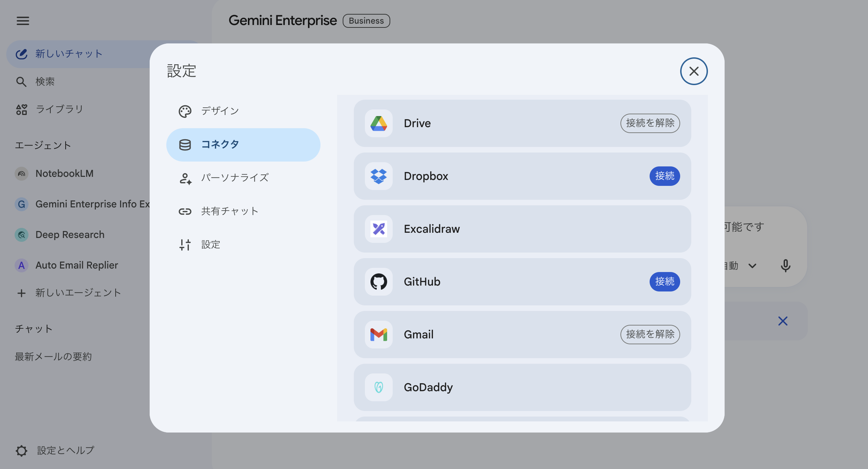
Task: Open 設定とヘルプ at sidebar bottom
Action: pos(56,451)
